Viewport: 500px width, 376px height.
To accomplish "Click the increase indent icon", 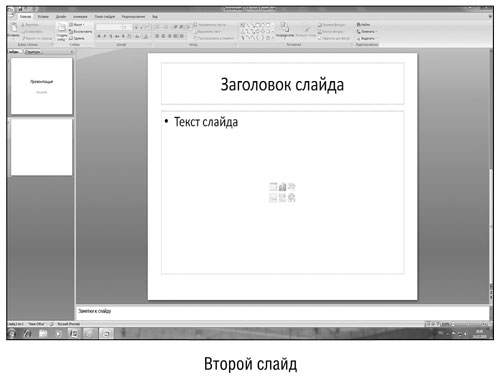I will coord(181,27).
